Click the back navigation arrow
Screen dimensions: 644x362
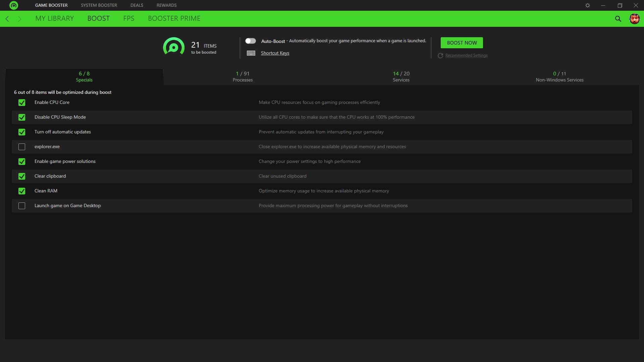pos(7,19)
